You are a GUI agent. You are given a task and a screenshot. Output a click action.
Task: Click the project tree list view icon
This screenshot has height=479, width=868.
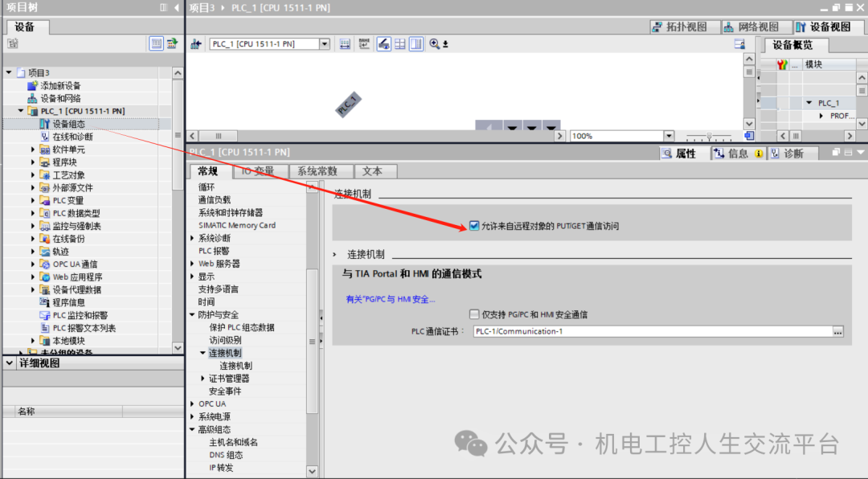(x=156, y=43)
